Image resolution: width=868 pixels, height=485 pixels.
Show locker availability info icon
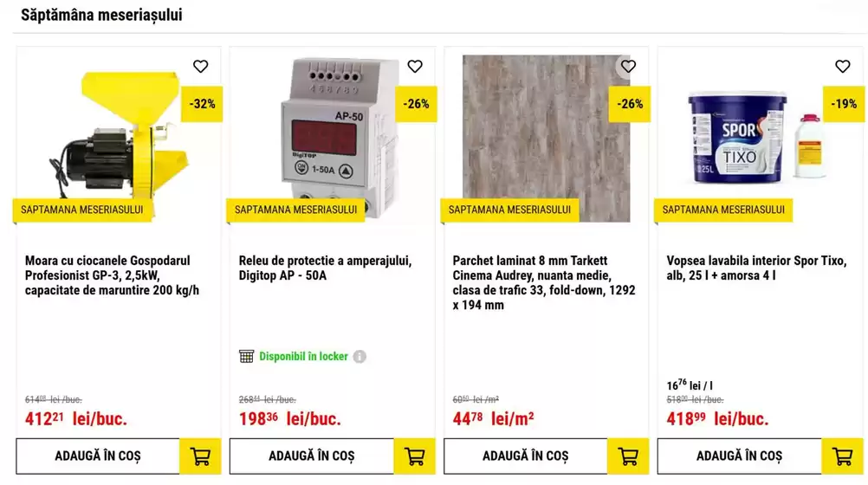click(x=360, y=357)
